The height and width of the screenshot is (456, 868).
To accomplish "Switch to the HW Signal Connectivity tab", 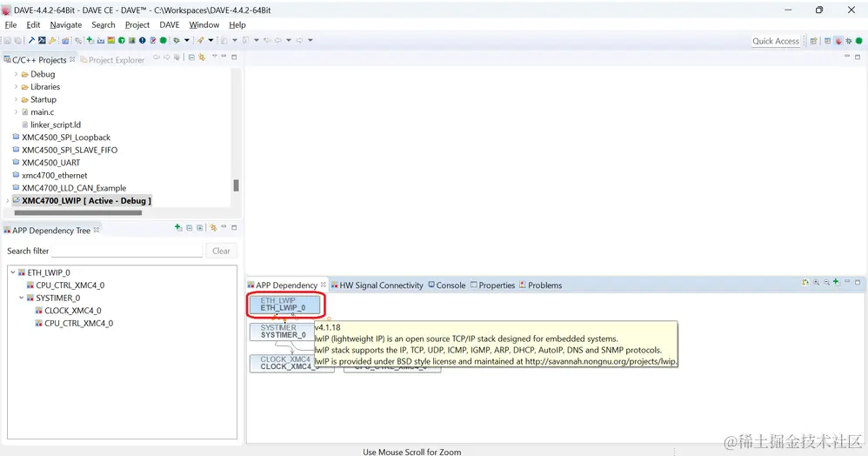I will coord(377,285).
